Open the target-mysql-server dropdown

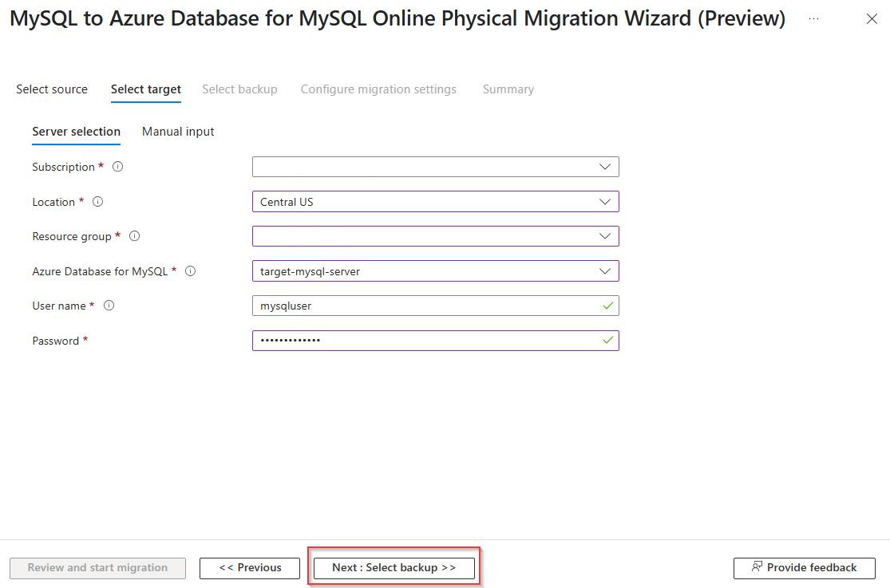(435, 271)
